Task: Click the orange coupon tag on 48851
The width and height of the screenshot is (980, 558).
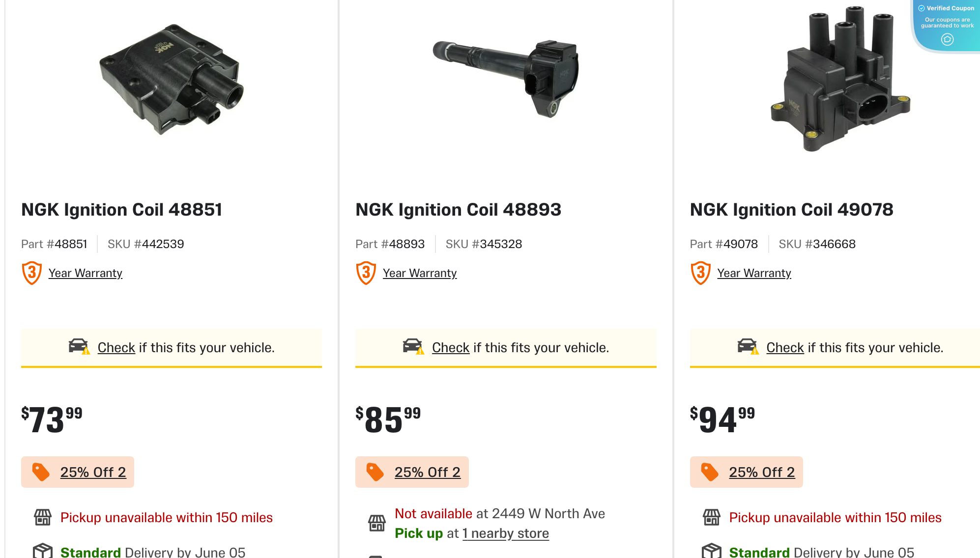Action: pos(41,472)
